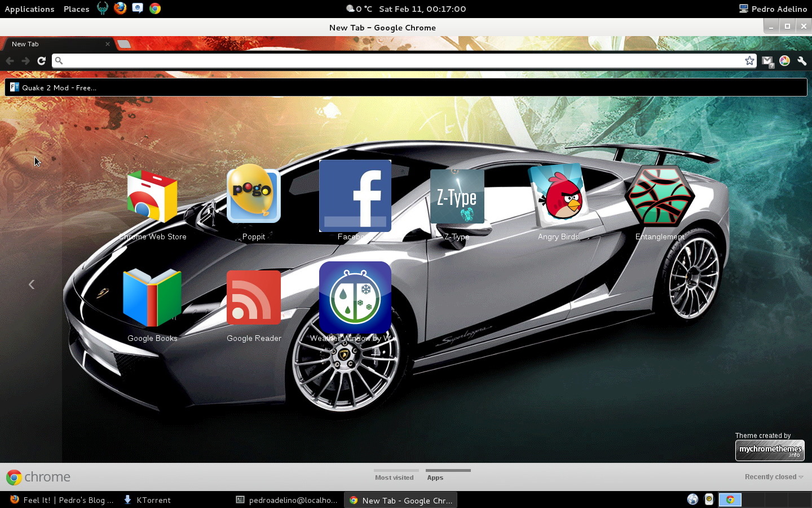Open the clock showing Sat Feb 11
This screenshot has height=508, width=812.
(422, 9)
